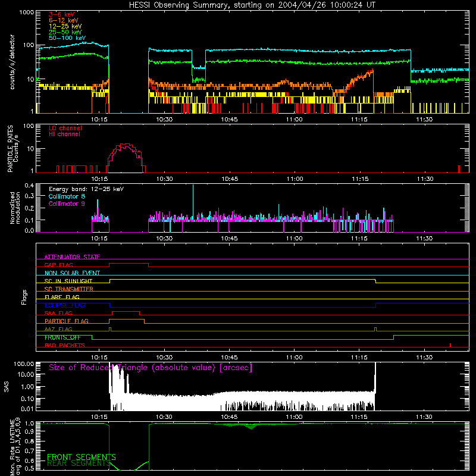
Task: Click the 'GAP_FLAG' label
Action: (x=58, y=265)
